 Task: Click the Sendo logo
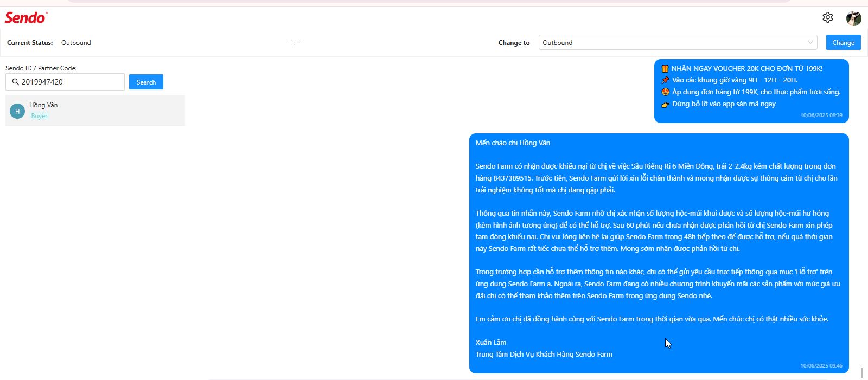click(26, 17)
